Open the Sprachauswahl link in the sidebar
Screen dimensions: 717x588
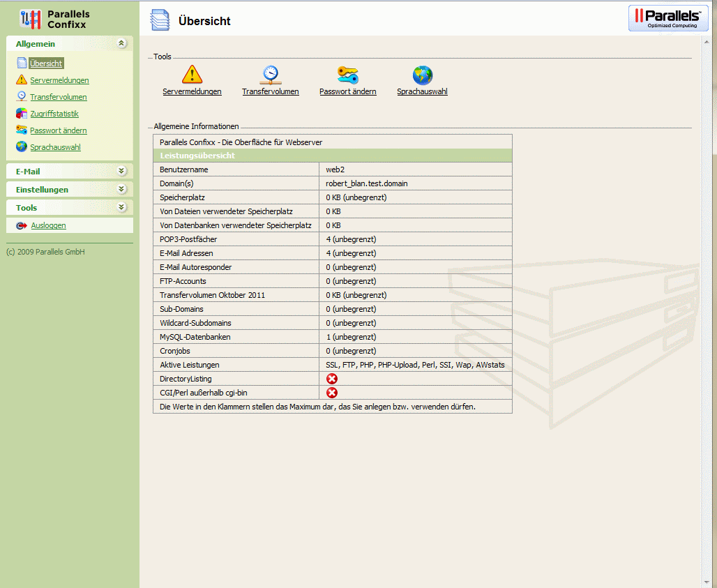tap(55, 147)
